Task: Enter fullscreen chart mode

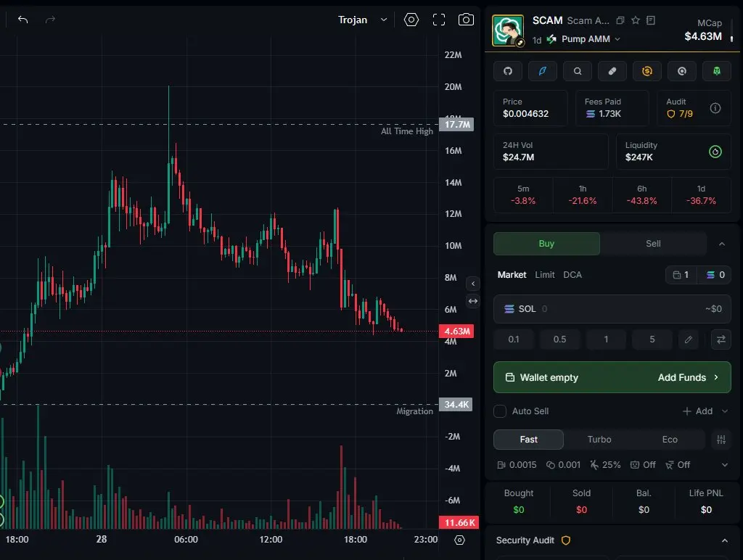Action: [x=439, y=20]
